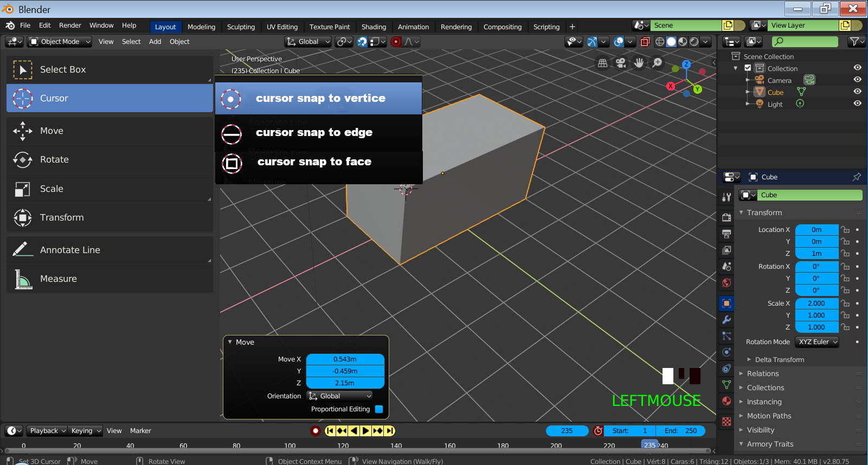Click the outliner search filter field
Screen dimensions: 868x465
(x=805, y=42)
